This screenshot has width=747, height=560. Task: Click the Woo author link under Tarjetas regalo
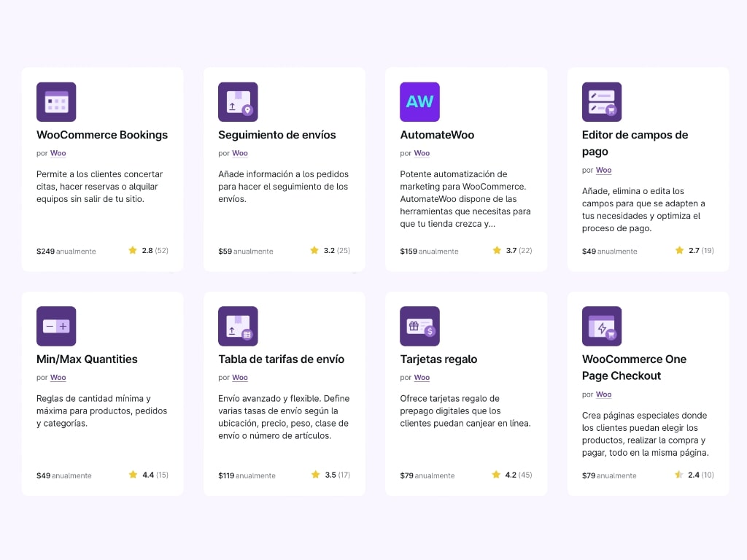(x=422, y=378)
